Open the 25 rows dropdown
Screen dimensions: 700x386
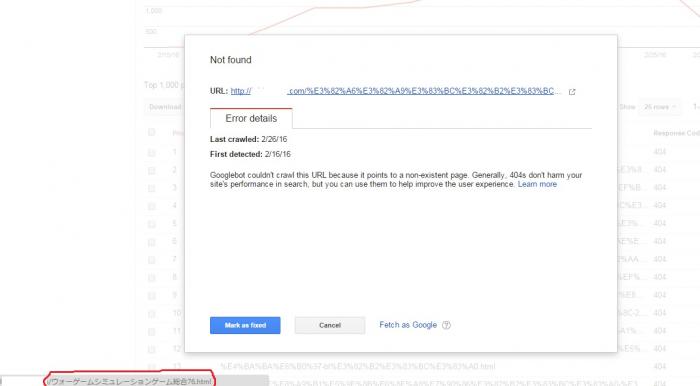(x=659, y=107)
